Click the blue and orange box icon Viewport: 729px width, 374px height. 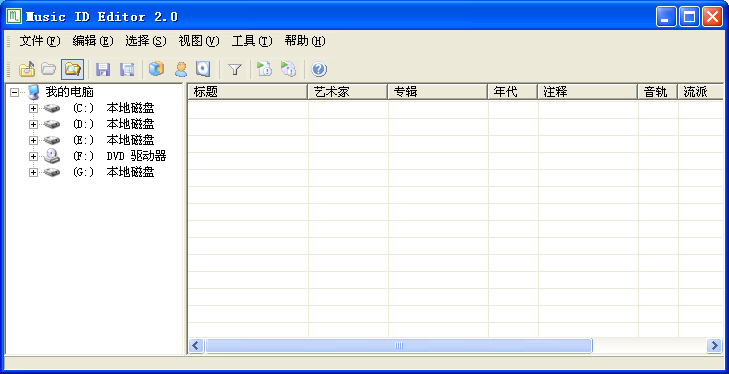(156, 69)
